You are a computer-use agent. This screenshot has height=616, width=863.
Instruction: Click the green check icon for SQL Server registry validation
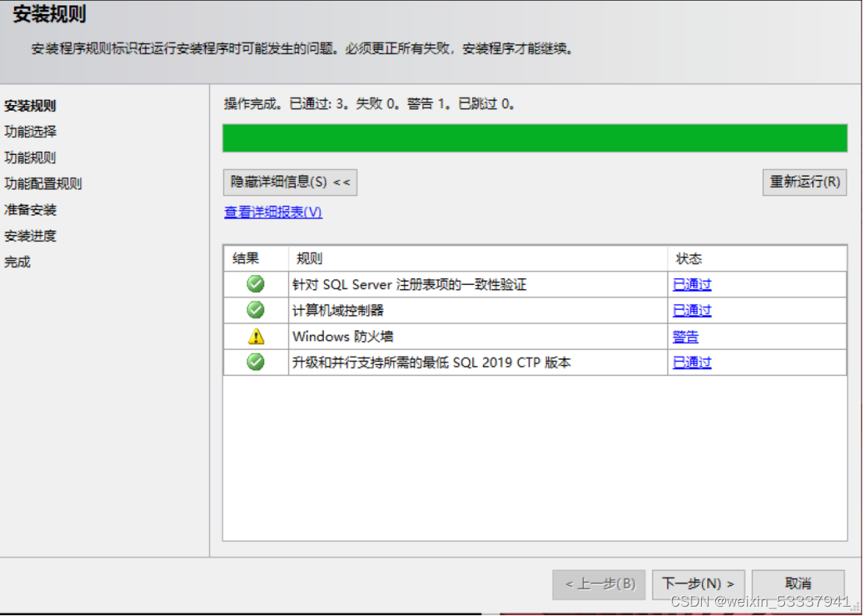255,284
